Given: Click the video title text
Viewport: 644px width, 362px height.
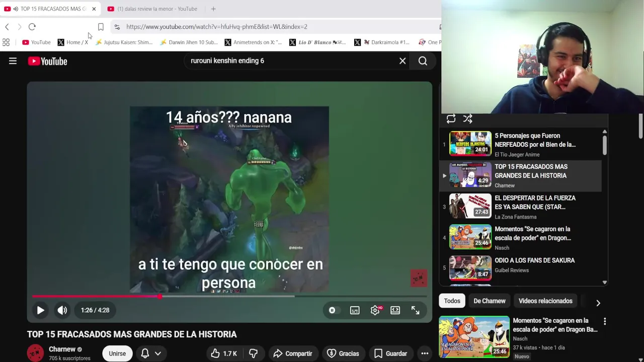Looking at the screenshot, I should 132,334.
